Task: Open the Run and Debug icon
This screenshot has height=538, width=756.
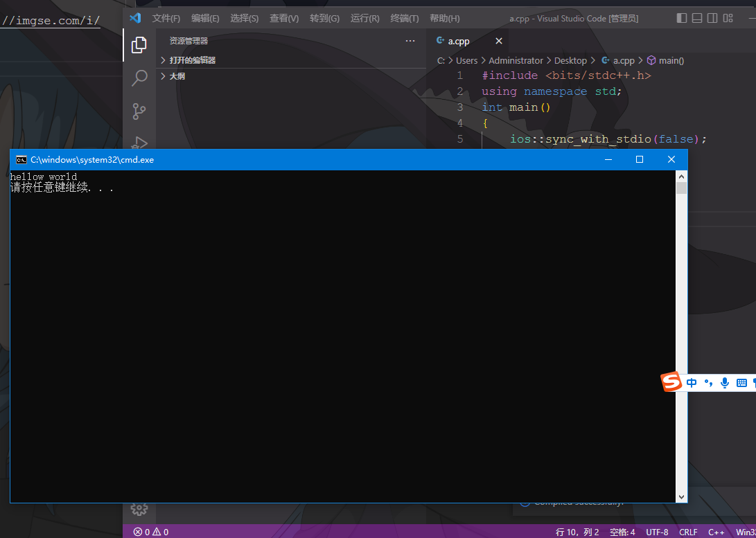Action: [140, 143]
